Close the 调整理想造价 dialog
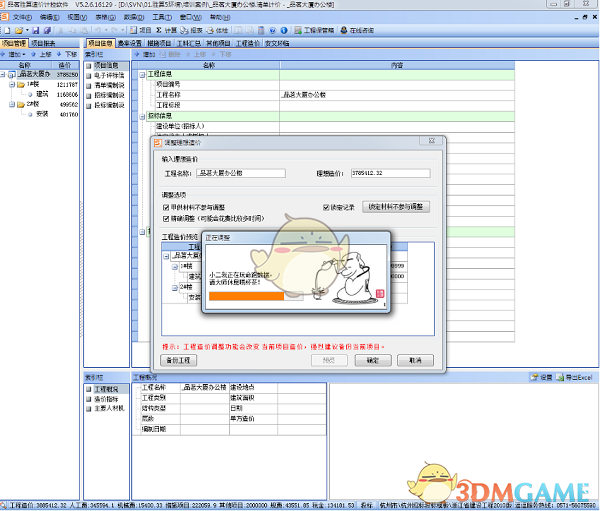600x511 pixels. [x=432, y=141]
